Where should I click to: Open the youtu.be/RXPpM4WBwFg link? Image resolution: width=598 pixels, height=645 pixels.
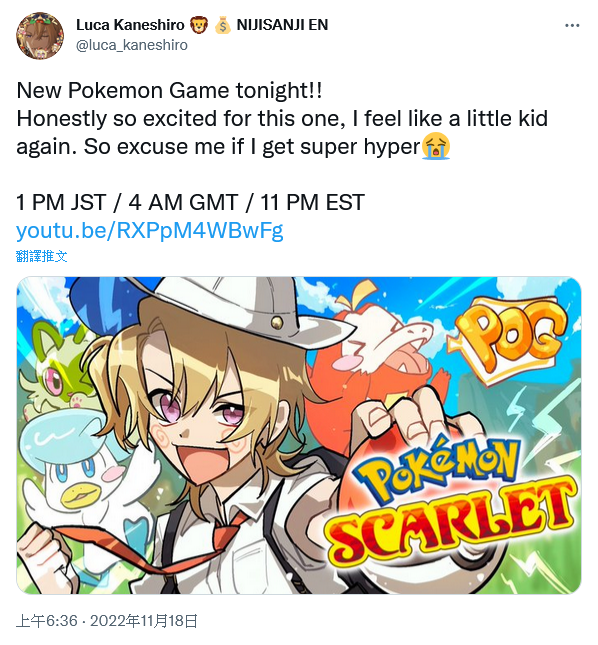pos(150,230)
